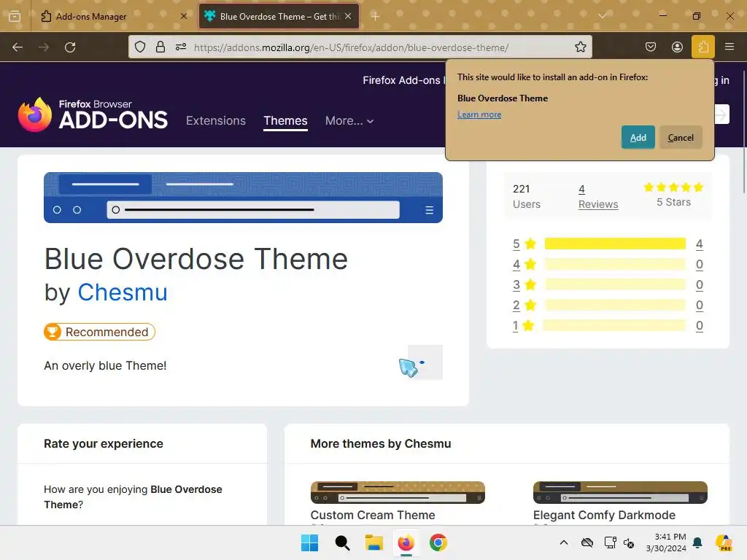Open File Explorer from the taskbar
The width and height of the screenshot is (747, 560).
coord(374,542)
